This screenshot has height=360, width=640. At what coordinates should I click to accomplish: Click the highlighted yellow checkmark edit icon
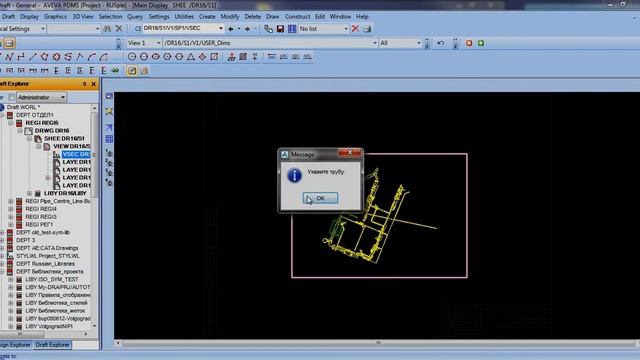coord(132,71)
